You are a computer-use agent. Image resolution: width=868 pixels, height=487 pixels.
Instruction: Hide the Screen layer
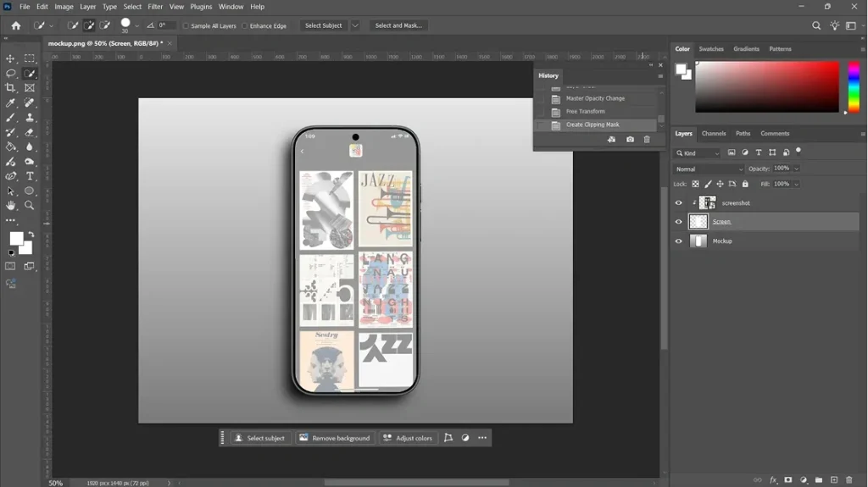coord(679,222)
